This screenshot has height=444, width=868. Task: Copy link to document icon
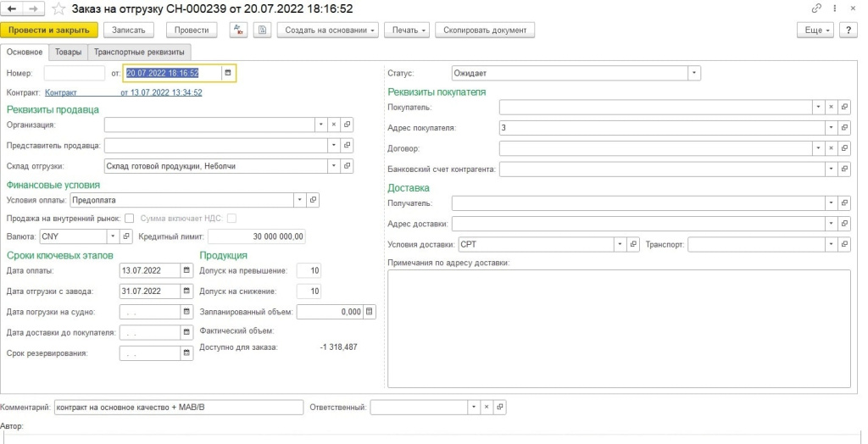816,8
